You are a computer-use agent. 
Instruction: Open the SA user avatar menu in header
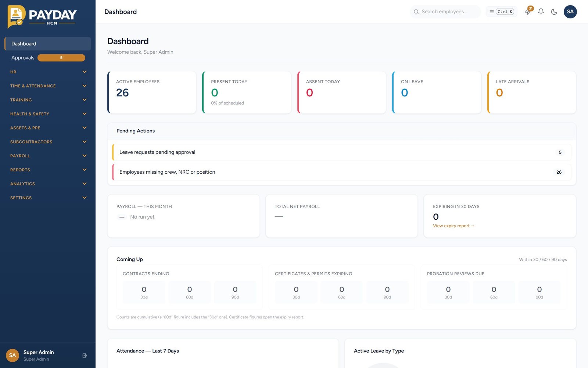pyautogui.click(x=570, y=12)
